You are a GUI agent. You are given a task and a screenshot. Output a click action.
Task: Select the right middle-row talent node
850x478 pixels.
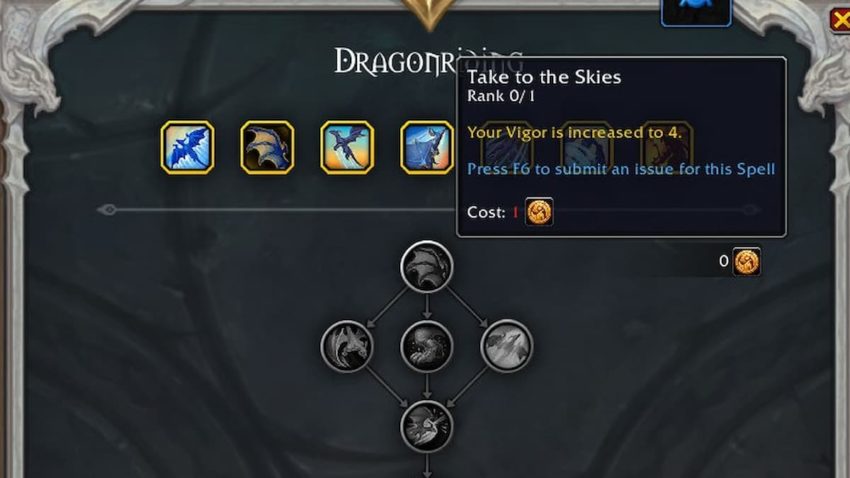(x=506, y=346)
